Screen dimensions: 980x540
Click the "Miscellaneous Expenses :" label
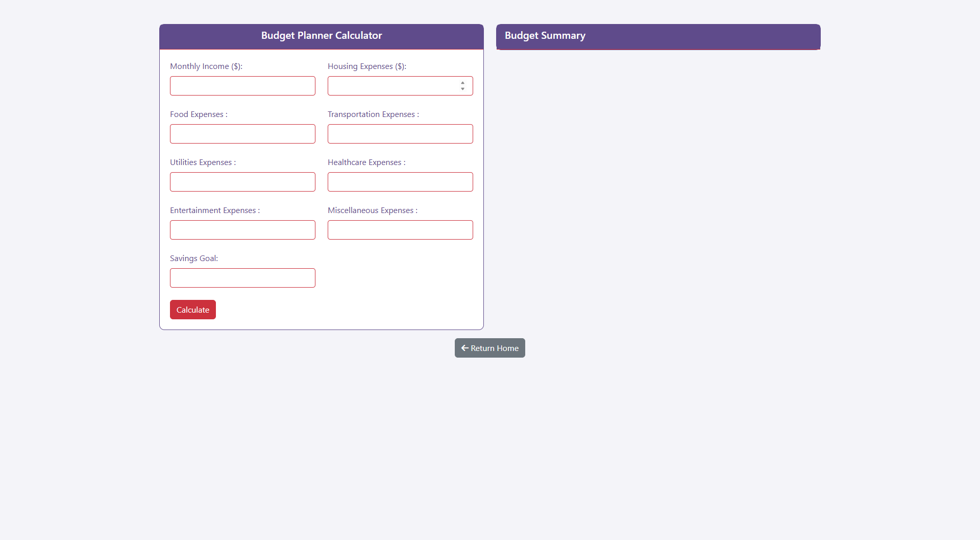point(372,210)
